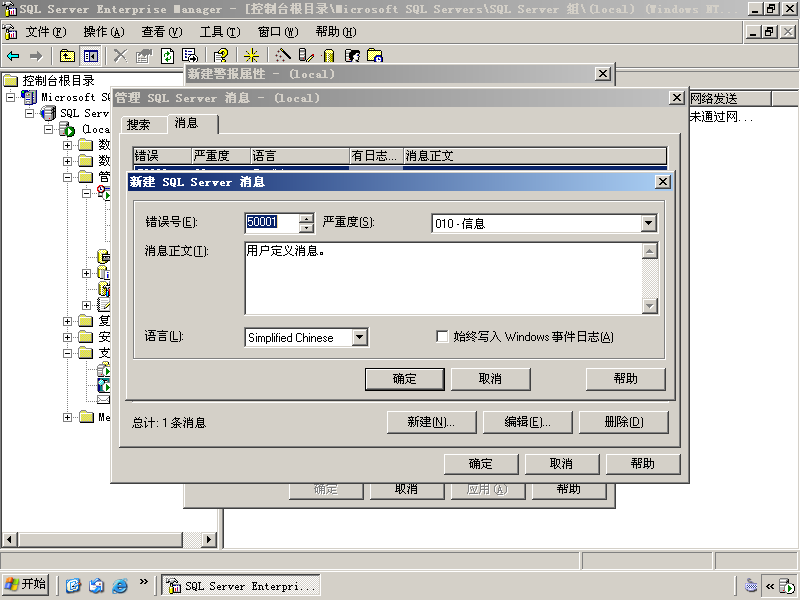The width and height of the screenshot is (800, 600).
Task: Click 取消 in 管理 SQL Server 消息 dialog
Action: (x=561, y=464)
